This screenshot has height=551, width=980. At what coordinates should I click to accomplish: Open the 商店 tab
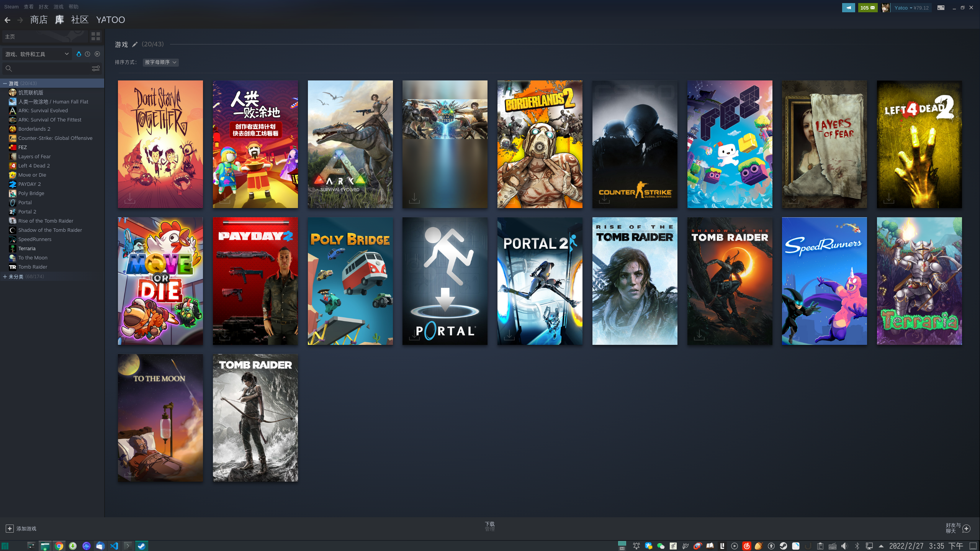pyautogui.click(x=39, y=20)
